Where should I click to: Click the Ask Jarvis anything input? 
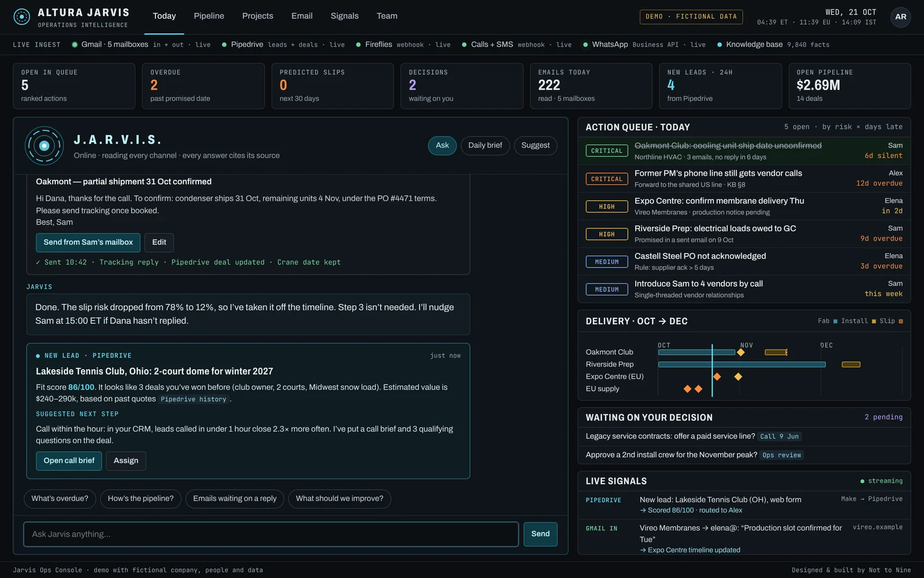(271, 534)
